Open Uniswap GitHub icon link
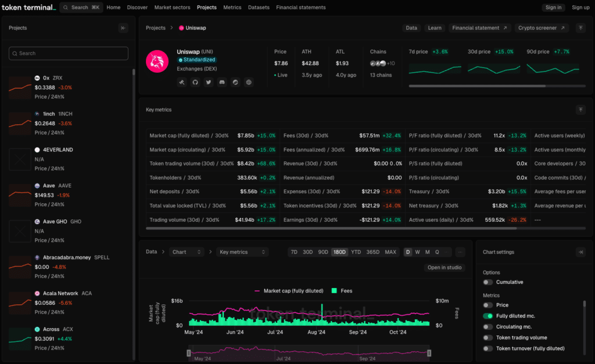The height and width of the screenshot is (364, 595). [195, 82]
